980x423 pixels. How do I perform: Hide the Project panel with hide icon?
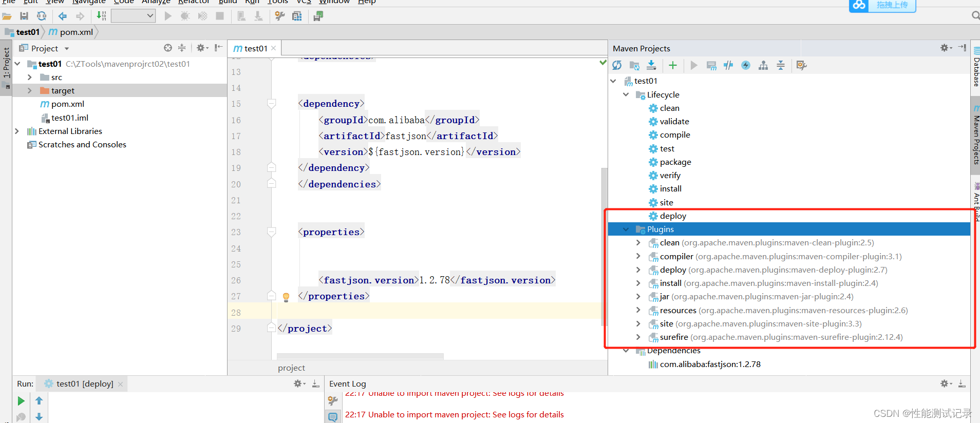point(218,48)
